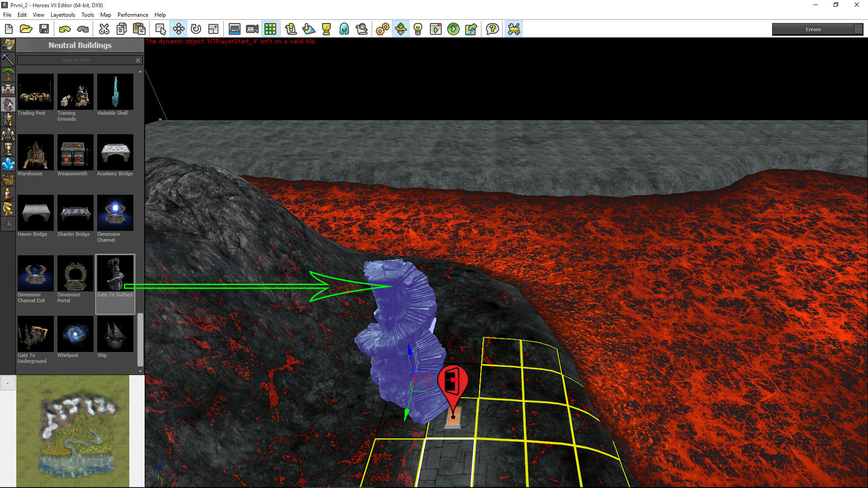Switch to the camera view mode icon
Screen dimensions: 868x488
click(x=235, y=29)
